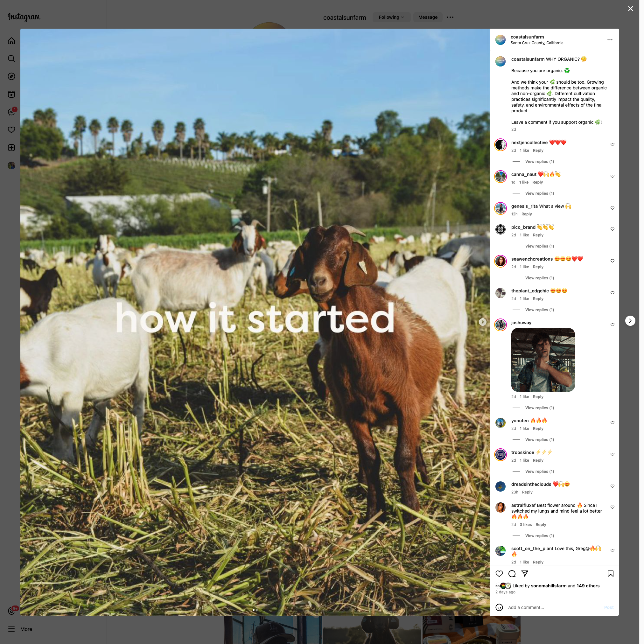This screenshot has height=644, width=644.
Task: Like astralfluxaf's comment with its heart
Action: tap(612, 507)
